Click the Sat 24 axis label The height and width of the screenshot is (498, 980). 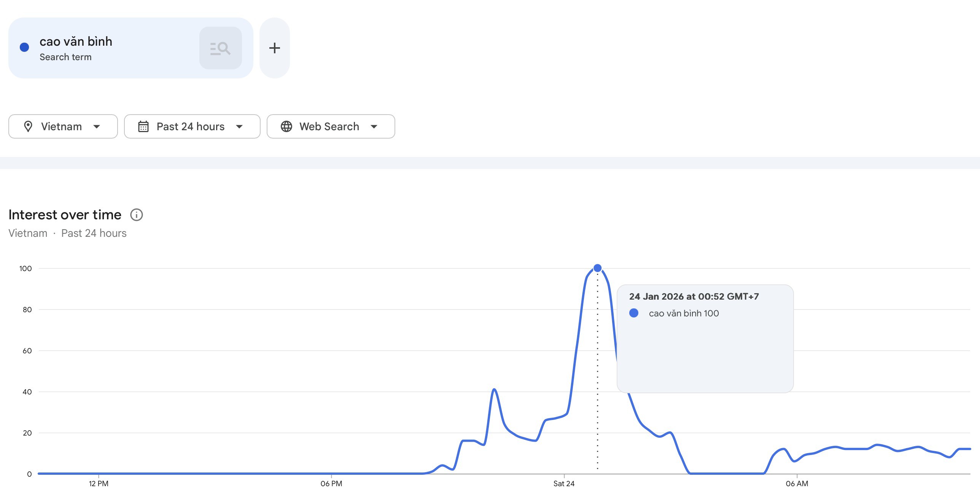[x=564, y=484]
